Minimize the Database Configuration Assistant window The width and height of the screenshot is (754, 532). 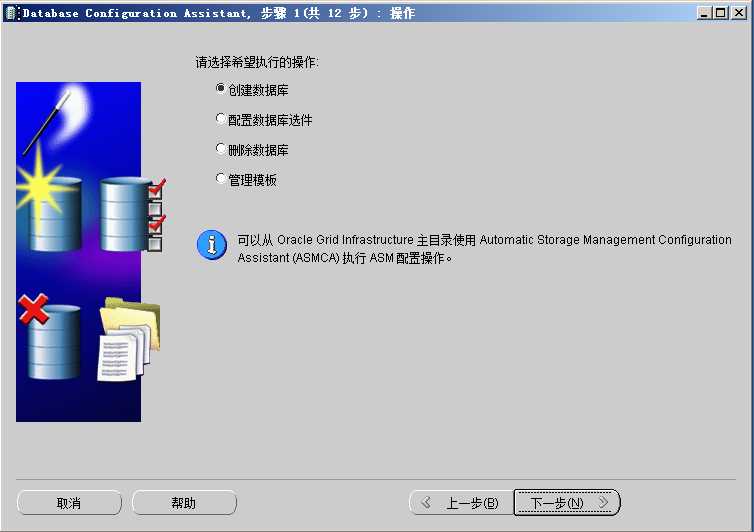coord(704,13)
